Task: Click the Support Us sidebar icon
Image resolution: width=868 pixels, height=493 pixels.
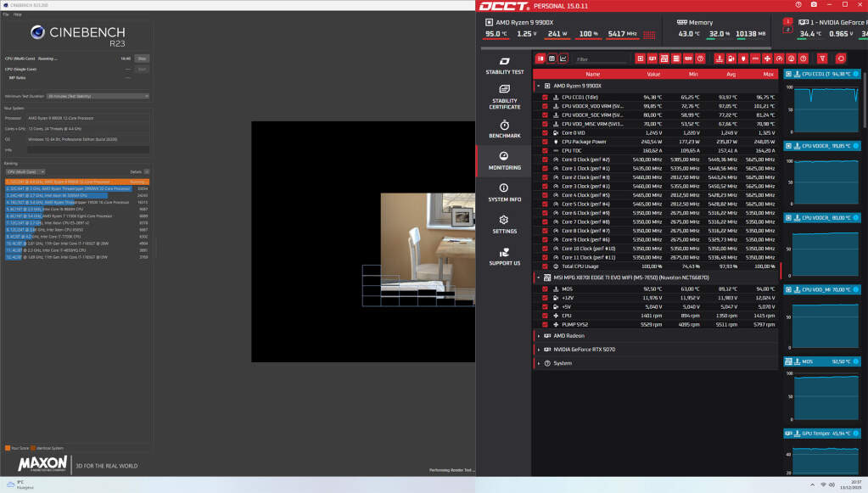Action: 504,256
